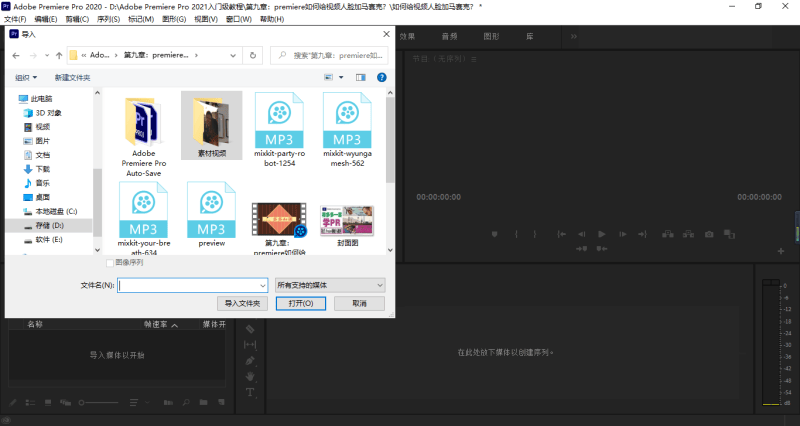Image resolution: width=800 pixels, height=426 pixels.
Task: Click the 取消 button
Action: tap(359, 304)
